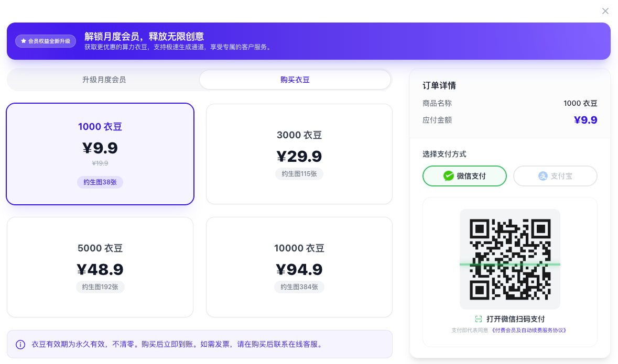Click the 选择支付方式 heading
This screenshot has height=364, width=618.
click(444, 154)
